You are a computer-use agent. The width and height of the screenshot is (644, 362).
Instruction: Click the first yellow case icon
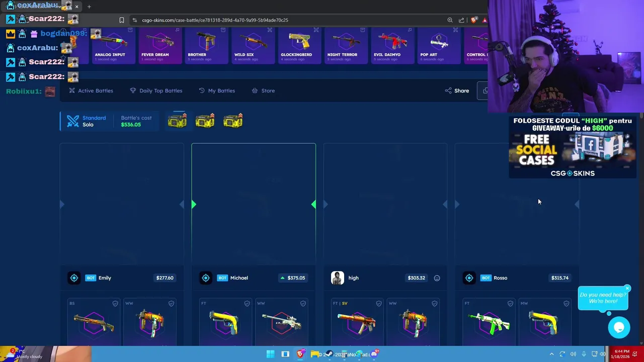pos(177,121)
